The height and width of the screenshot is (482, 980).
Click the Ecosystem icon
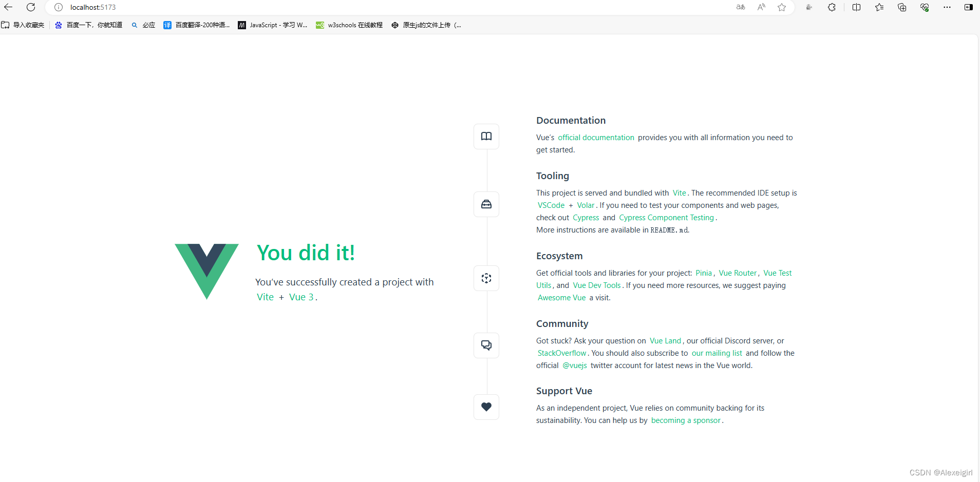pos(486,278)
